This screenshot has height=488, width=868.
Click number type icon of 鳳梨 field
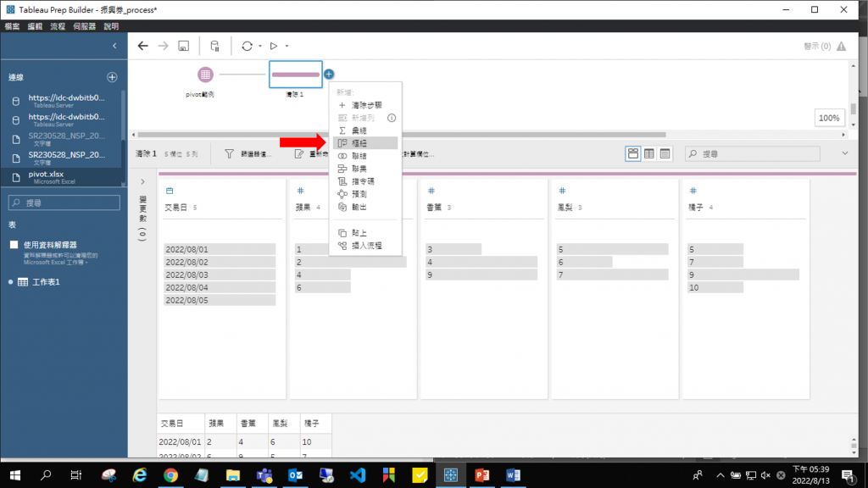[562, 191]
